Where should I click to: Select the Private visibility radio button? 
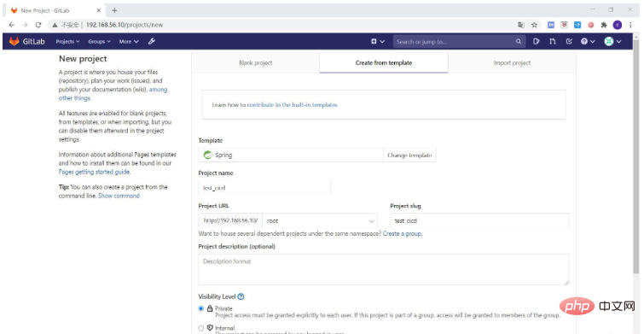200,308
